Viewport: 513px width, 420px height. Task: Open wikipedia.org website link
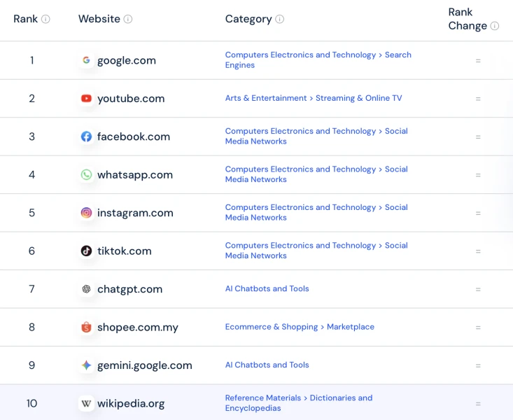coord(131,404)
